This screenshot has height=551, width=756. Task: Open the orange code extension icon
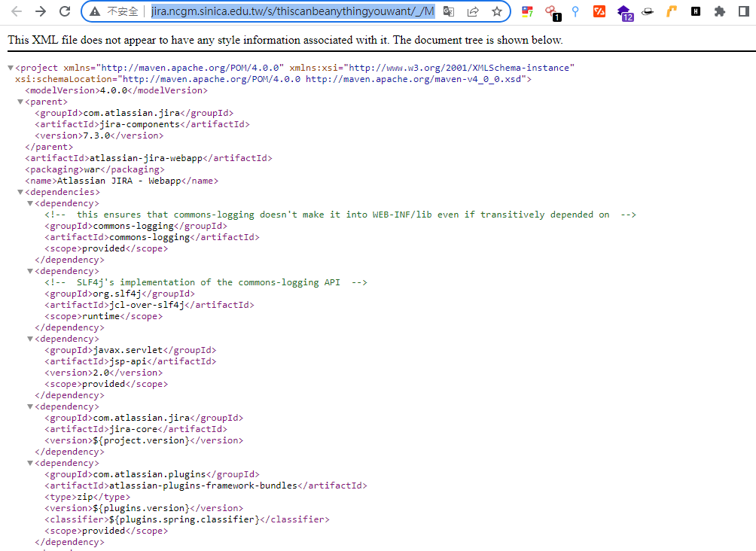(599, 11)
